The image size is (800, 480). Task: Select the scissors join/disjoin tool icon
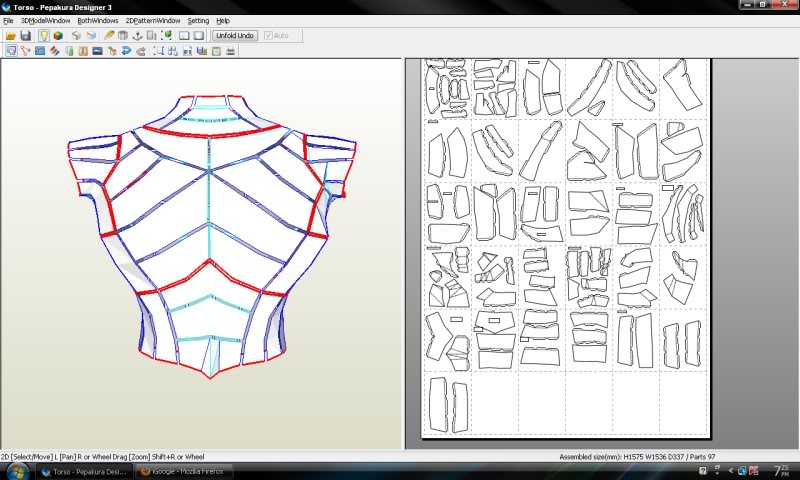26,51
